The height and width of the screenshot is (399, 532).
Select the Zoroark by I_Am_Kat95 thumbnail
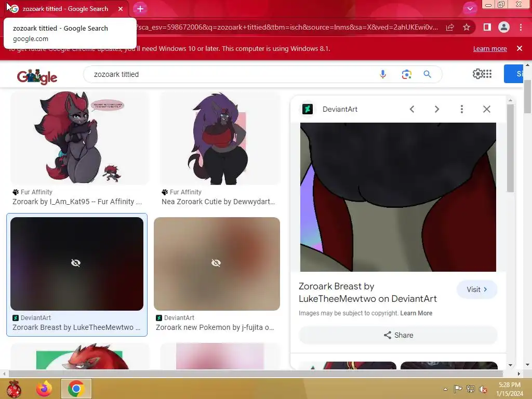coord(79,138)
